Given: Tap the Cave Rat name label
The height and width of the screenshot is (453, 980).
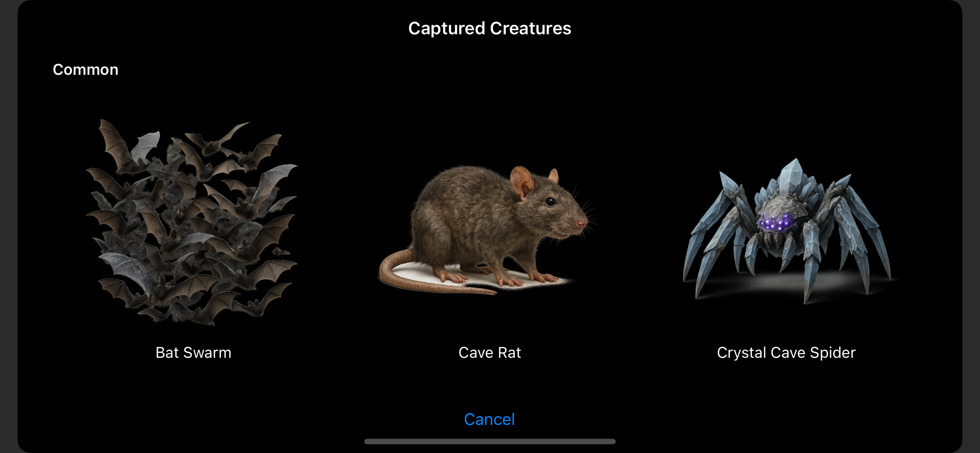Looking at the screenshot, I should (490, 352).
